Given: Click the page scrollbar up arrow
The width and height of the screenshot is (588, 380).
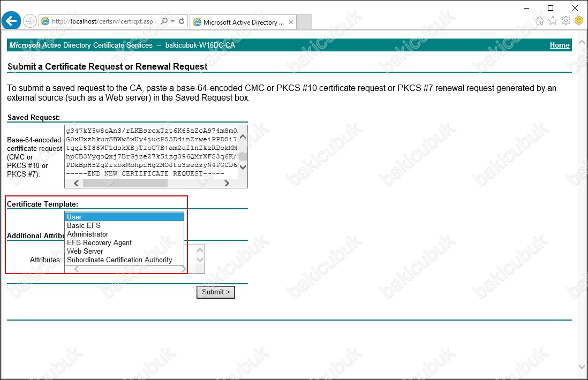Looking at the screenshot, I should (x=582, y=42).
